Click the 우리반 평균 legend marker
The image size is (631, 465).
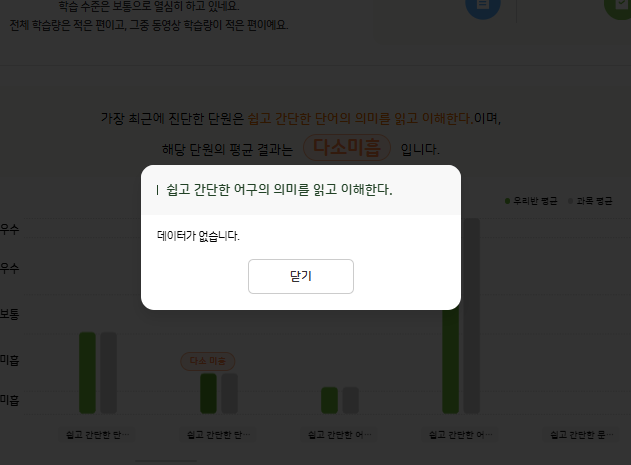coord(507,201)
